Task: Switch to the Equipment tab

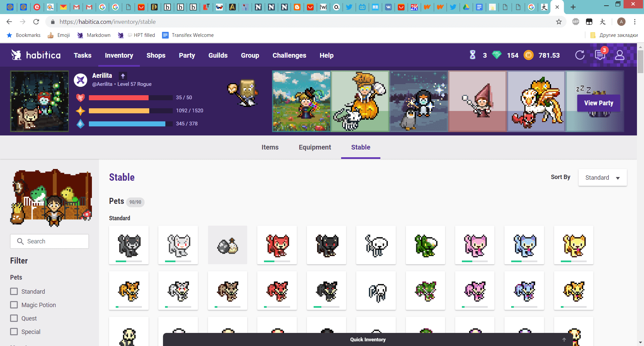Action: (315, 147)
